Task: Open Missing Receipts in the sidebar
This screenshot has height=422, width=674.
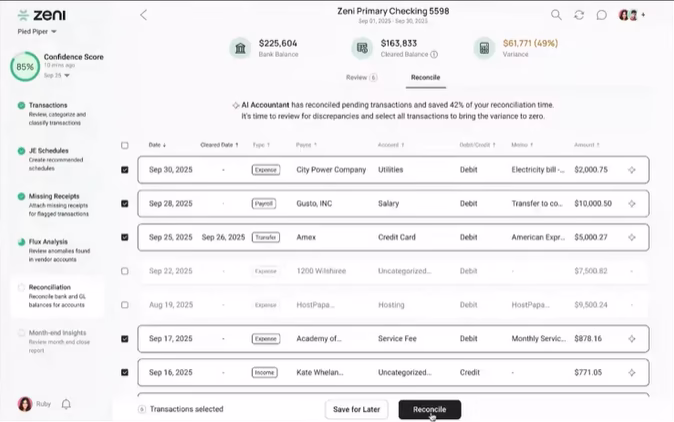Action: [57, 205]
